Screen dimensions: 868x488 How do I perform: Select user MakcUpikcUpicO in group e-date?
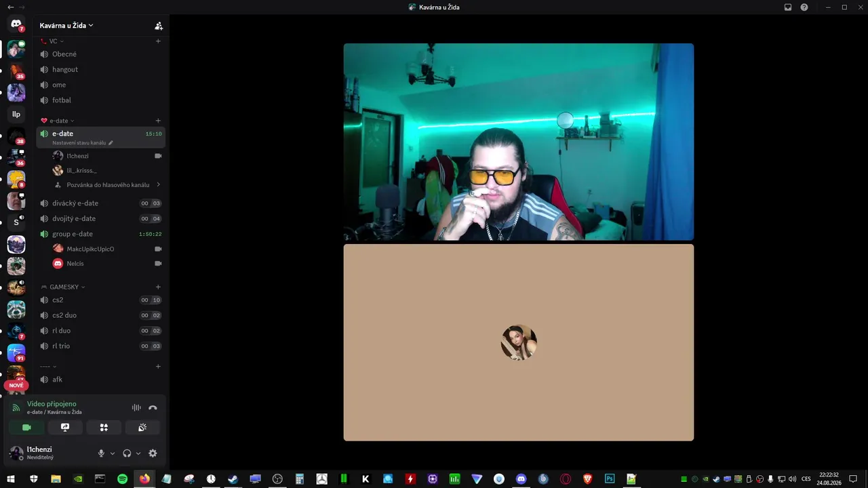107,249
